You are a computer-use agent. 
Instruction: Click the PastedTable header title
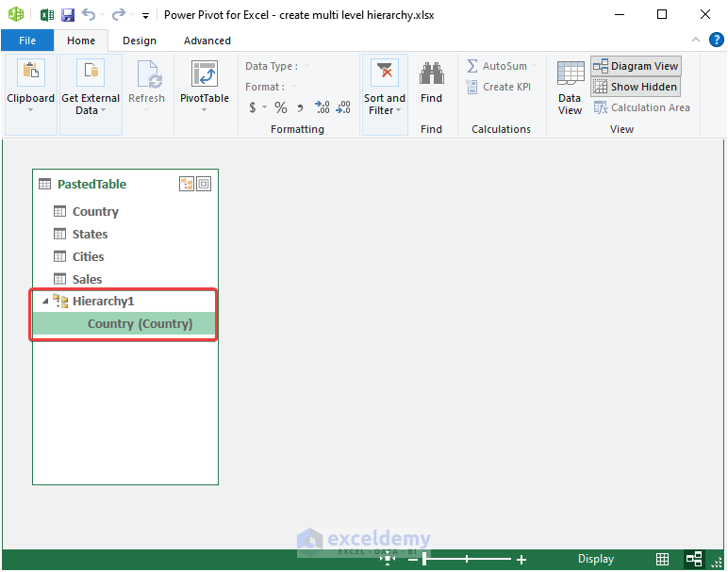point(91,184)
